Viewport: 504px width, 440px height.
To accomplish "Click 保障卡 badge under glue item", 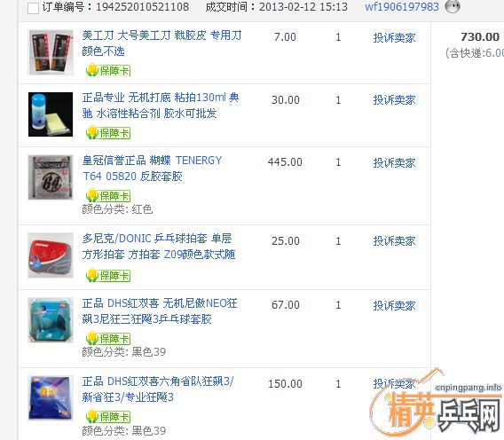I will pyautogui.click(x=108, y=133).
